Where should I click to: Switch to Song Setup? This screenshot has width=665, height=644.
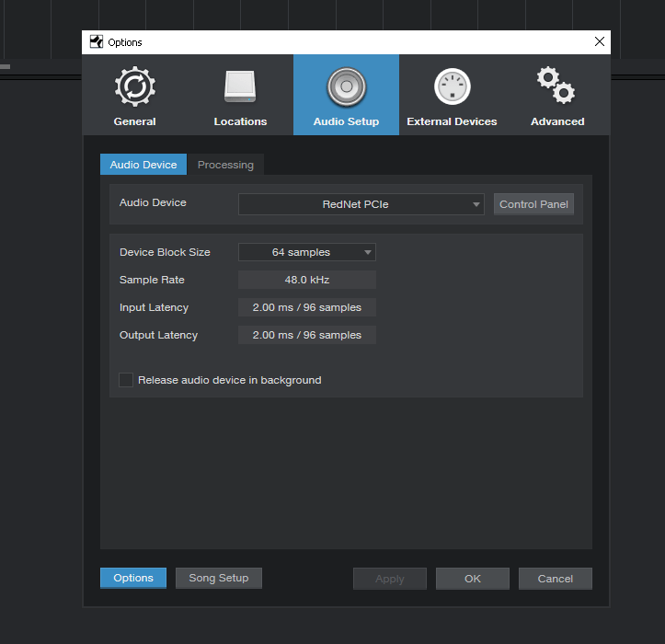pos(219,579)
